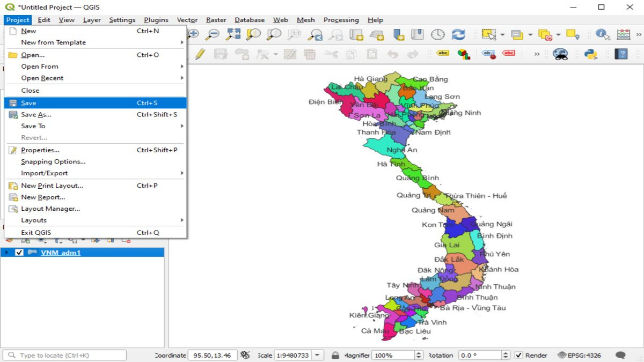Open the Select by Value dropdown arrow
The image size is (644, 362).
530,35
